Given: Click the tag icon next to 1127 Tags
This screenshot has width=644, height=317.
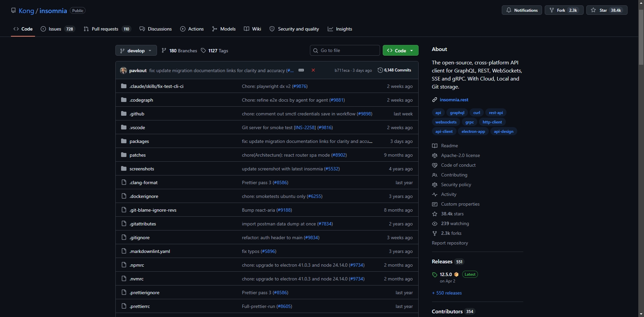Looking at the screenshot, I should (x=203, y=51).
